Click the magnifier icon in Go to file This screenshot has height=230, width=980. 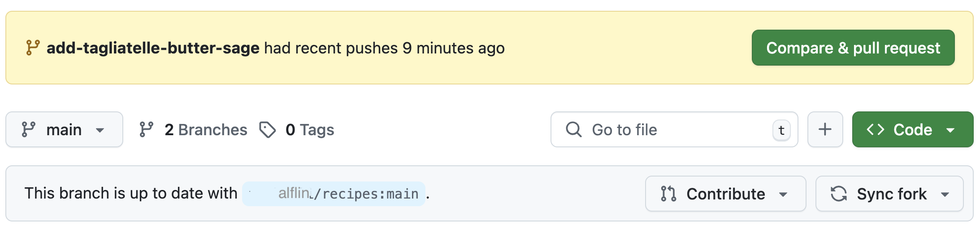point(573,129)
